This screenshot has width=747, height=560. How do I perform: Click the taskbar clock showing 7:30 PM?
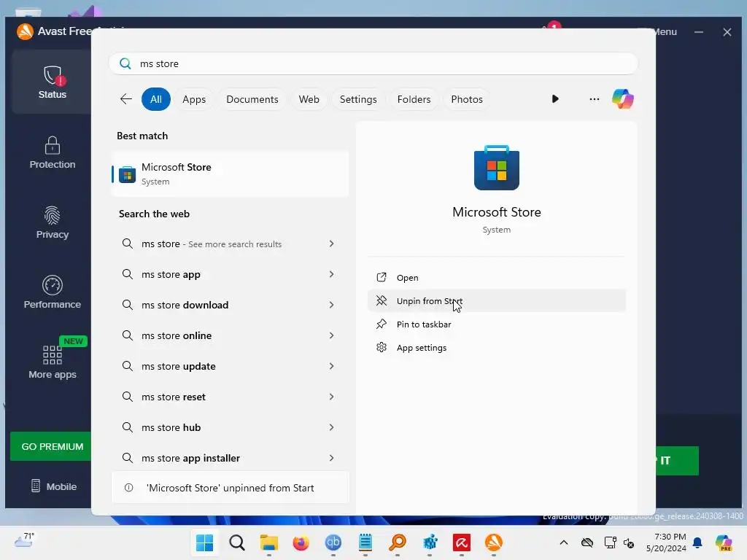click(x=666, y=542)
